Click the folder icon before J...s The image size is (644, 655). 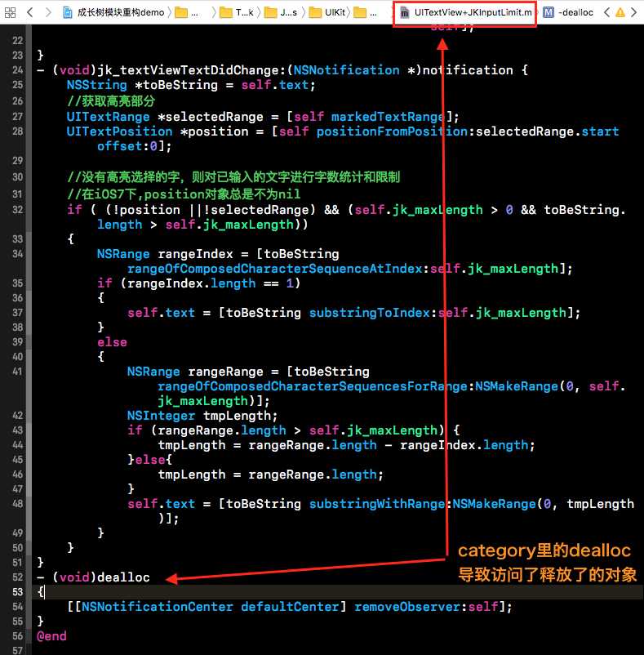click(270, 13)
